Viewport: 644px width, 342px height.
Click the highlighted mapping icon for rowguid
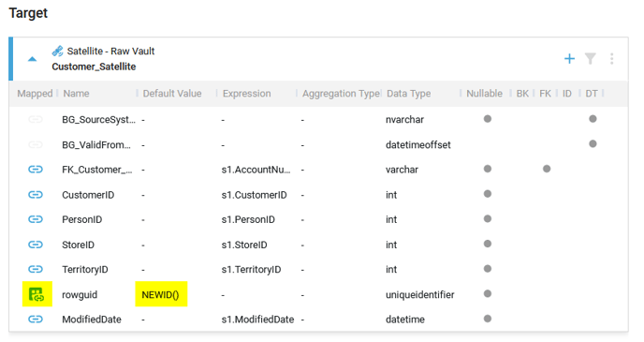click(37, 294)
